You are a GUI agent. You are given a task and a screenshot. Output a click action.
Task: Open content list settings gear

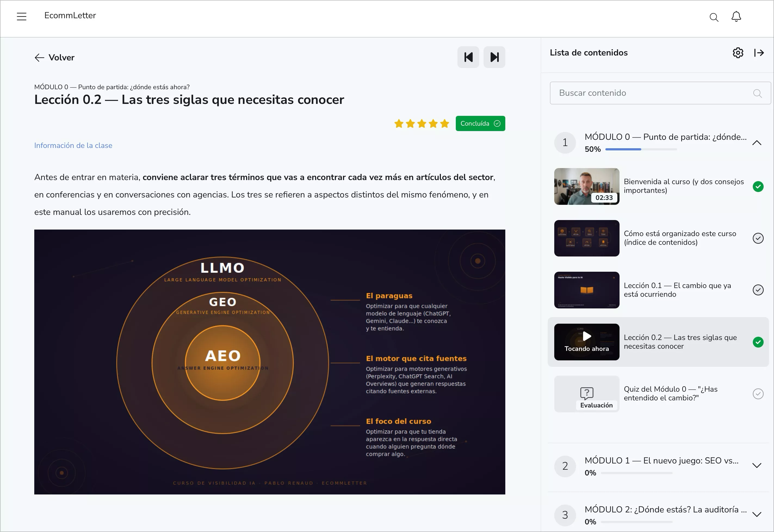[x=738, y=53]
